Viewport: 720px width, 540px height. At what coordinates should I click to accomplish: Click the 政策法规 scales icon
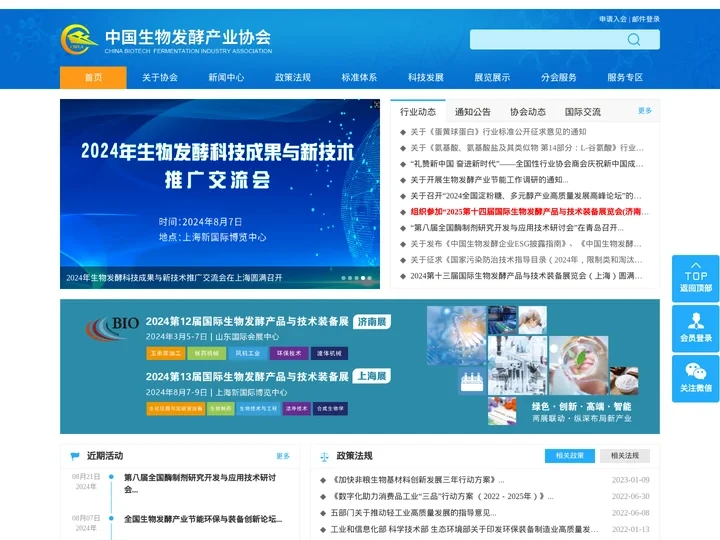325,456
